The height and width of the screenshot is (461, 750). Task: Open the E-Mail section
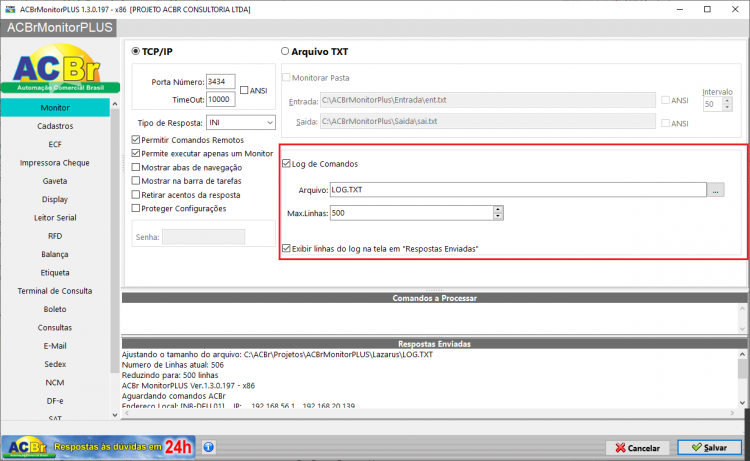click(x=55, y=346)
